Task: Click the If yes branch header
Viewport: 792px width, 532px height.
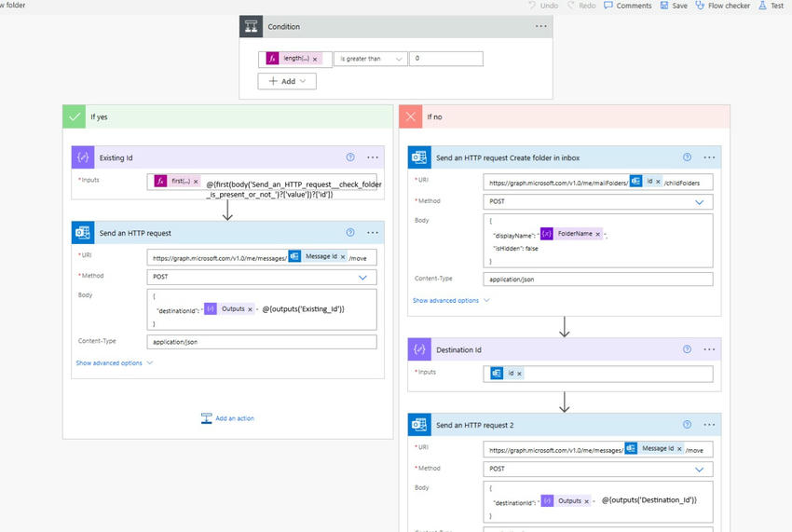Action: pos(227,116)
